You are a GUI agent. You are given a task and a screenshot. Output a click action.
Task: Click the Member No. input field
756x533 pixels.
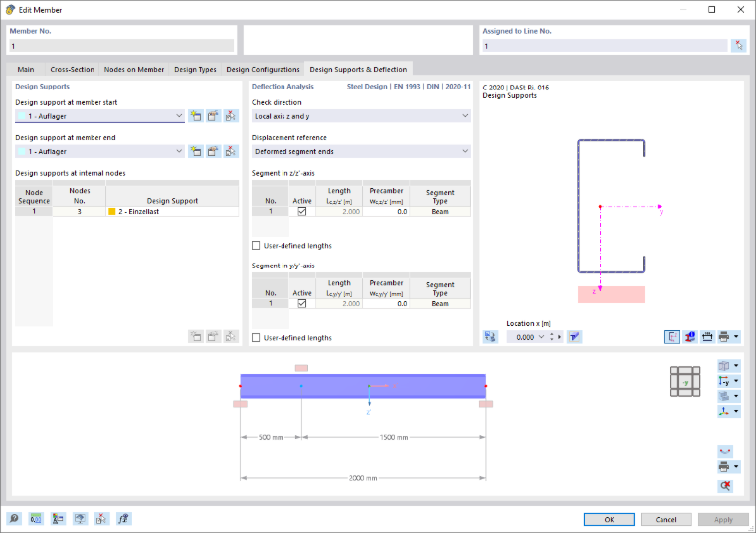coord(121,46)
